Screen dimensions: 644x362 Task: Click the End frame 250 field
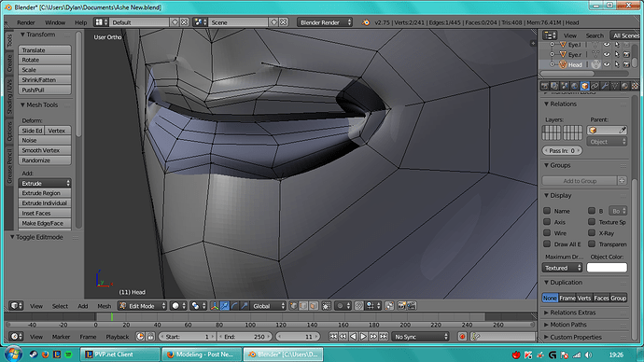245,337
